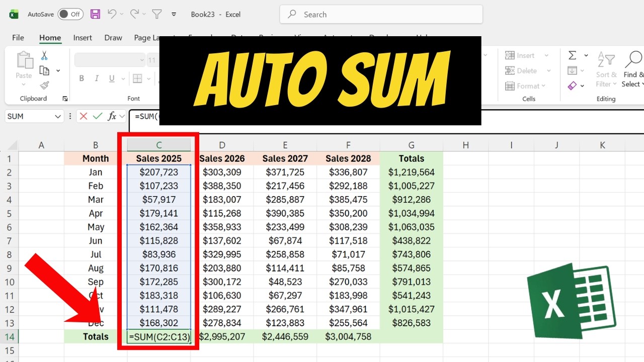Click the Undo arrow icon
The height and width of the screenshot is (362, 644).
pos(112,14)
